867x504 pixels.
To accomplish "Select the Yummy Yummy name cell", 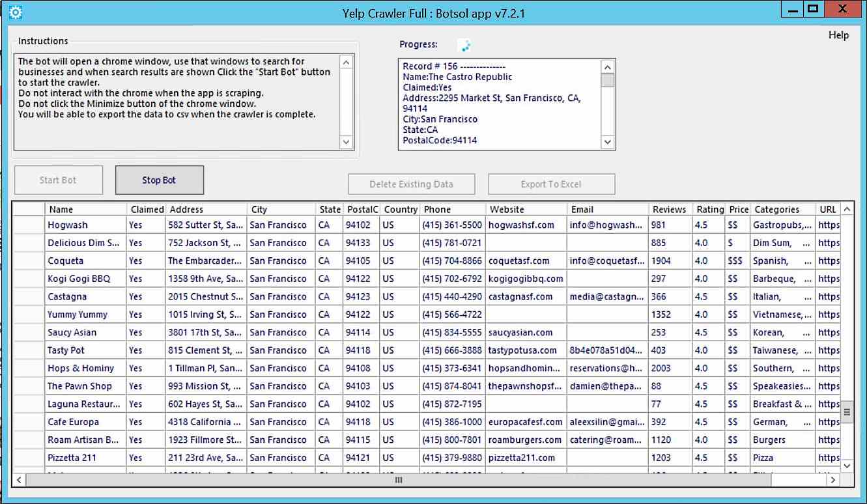I will pos(86,315).
